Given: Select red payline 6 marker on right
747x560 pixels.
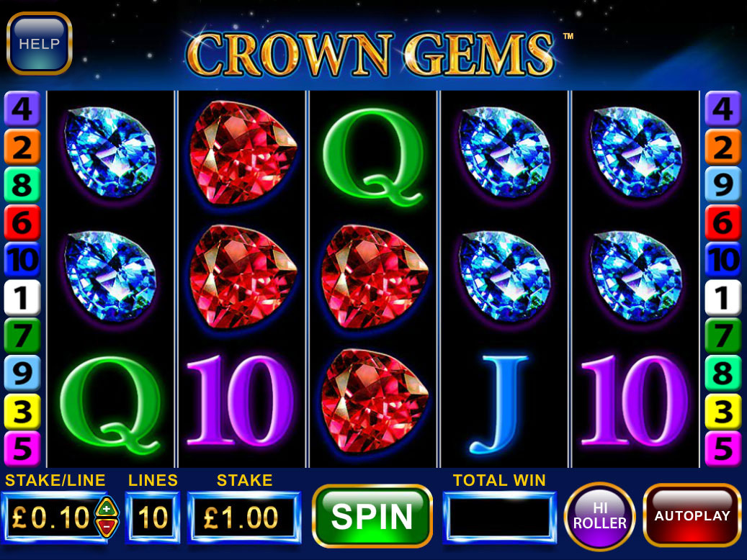Looking at the screenshot, I should pos(723,222).
